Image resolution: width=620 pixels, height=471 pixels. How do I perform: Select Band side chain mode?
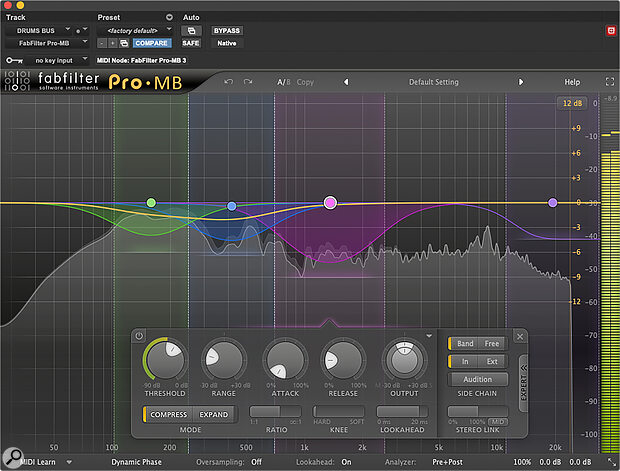465,344
